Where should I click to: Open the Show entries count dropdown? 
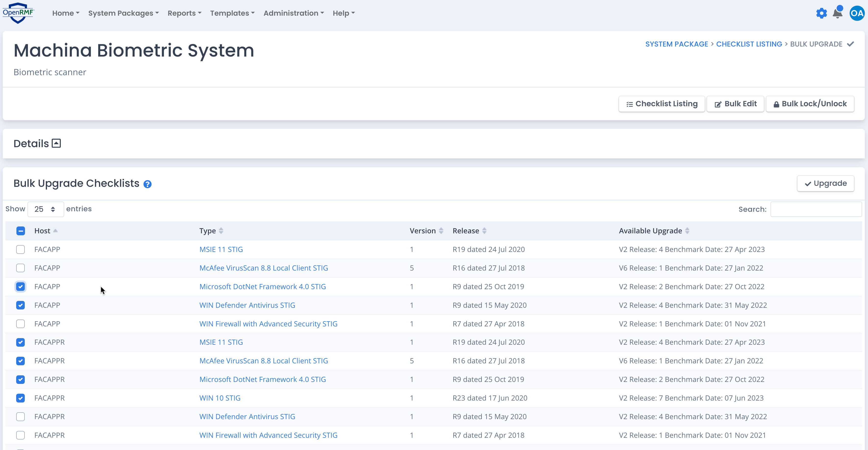46,209
